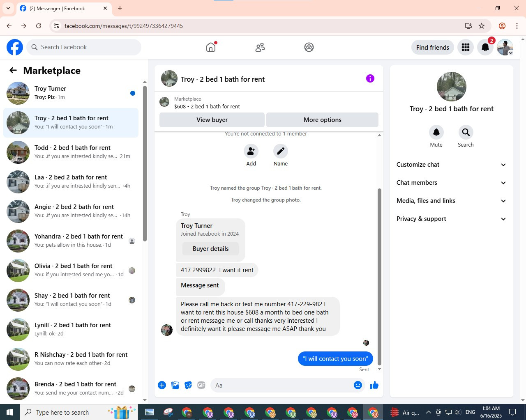Send a thumbs-up like
Image resolution: width=526 pixels, height=420 pixels.
click(374, 385)
